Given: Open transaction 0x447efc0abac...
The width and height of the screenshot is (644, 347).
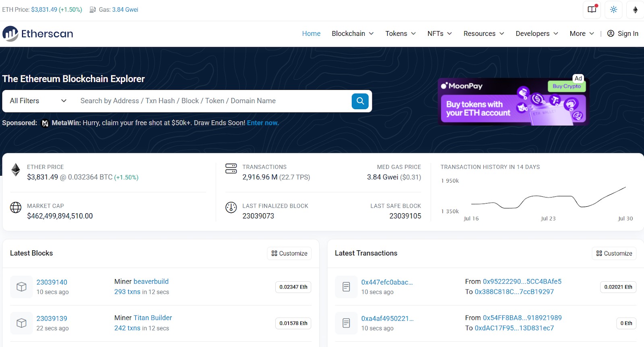Looking at the screenshot, I should point(387,282).
